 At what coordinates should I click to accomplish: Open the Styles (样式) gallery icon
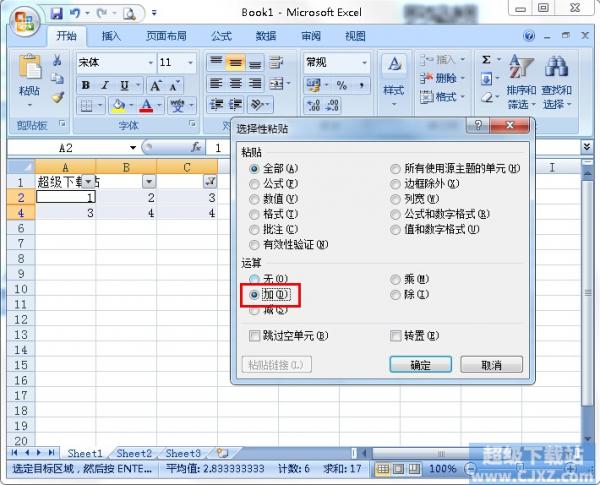(393, 75)
